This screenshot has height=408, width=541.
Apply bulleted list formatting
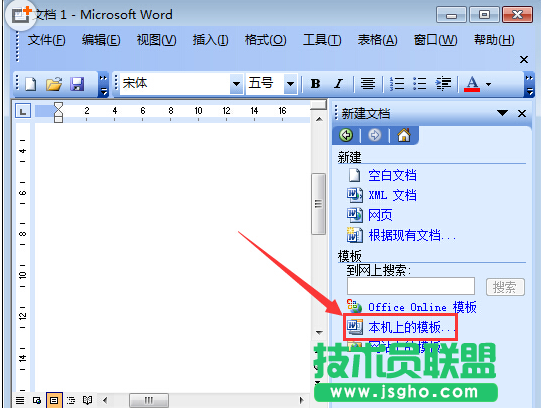tap(420, 84)
